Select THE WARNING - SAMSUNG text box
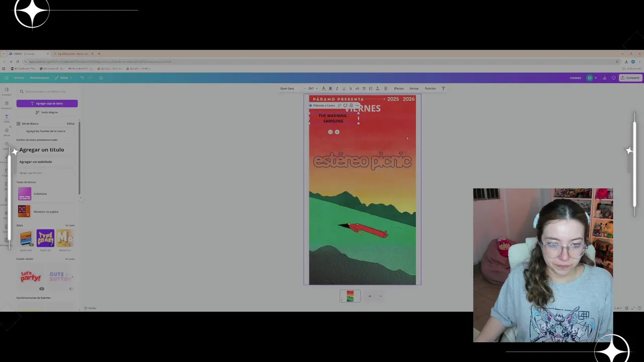 334,118
